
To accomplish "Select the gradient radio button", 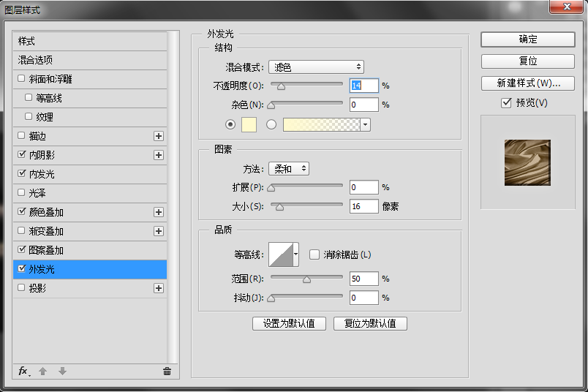I will click(x=271, y=124).
